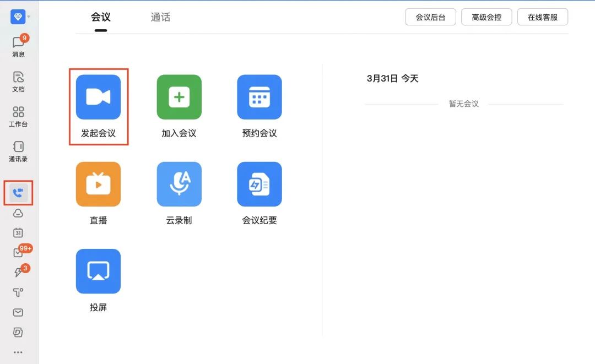The image size is (595, 364).
Task: Click the 发起会议 video camera icon
Action: (98, 97)
